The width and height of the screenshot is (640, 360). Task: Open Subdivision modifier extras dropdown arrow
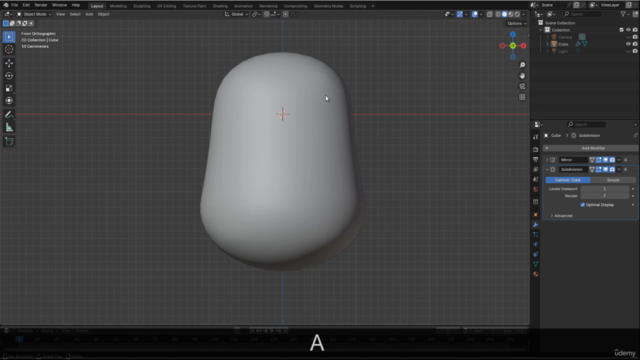pos(619,169)
